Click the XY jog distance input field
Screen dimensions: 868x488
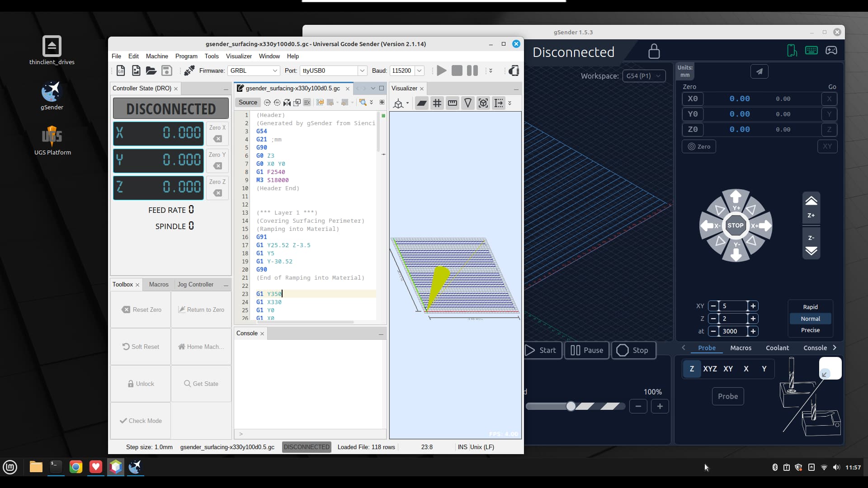click(733, 306)
